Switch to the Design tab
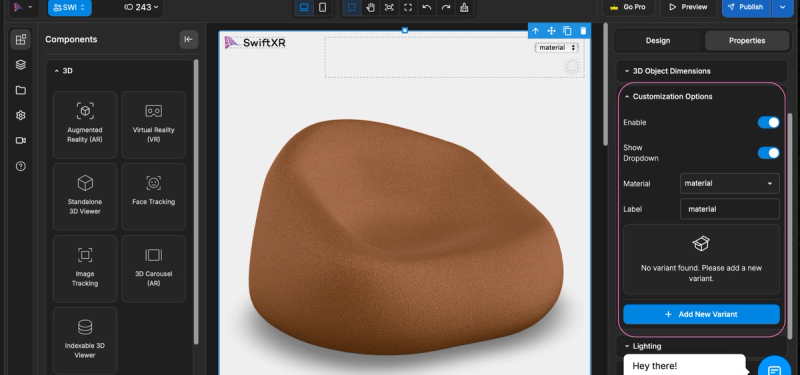This screenshot has height=375, width=800. pyautogui.click(x=658, y=40)
